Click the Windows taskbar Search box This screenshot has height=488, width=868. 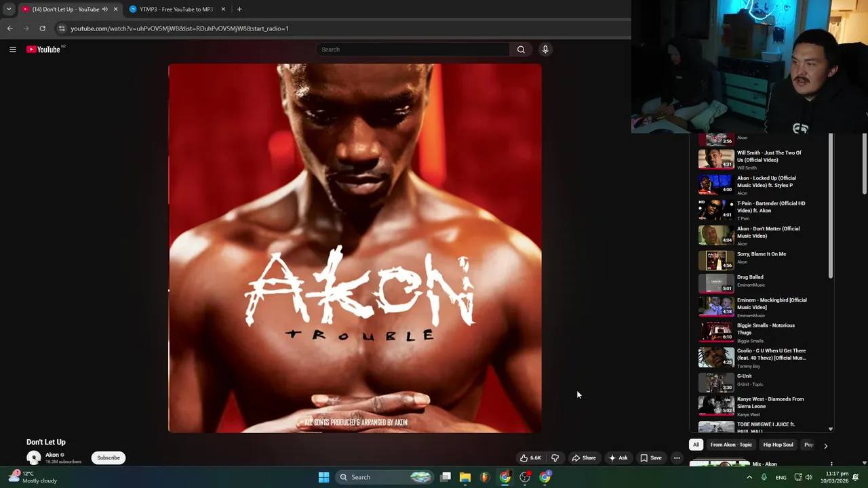coord(384,477)
